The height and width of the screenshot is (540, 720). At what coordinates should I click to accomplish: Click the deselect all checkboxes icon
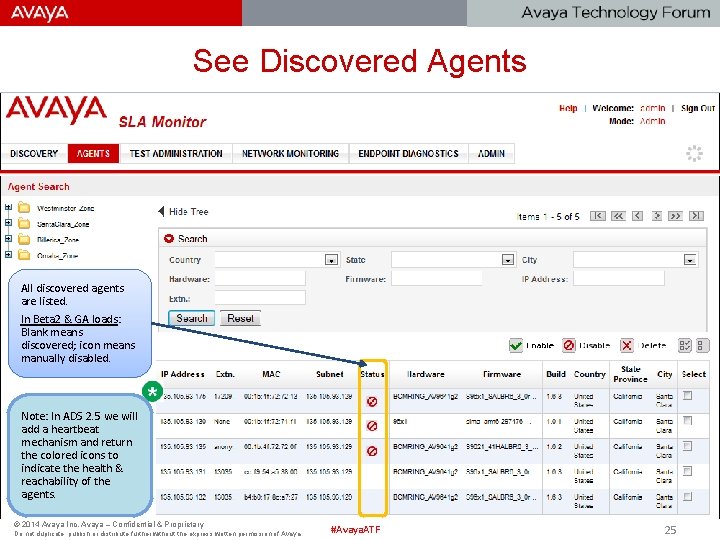(x=703, y=345)
